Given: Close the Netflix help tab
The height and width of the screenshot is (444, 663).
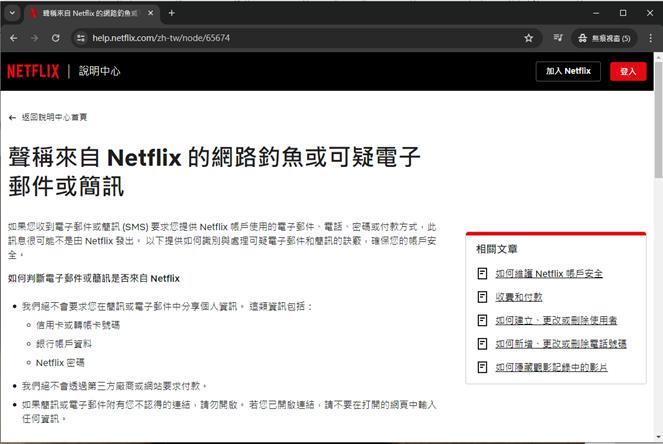Looking at the screenshot, I should (151, 13).
